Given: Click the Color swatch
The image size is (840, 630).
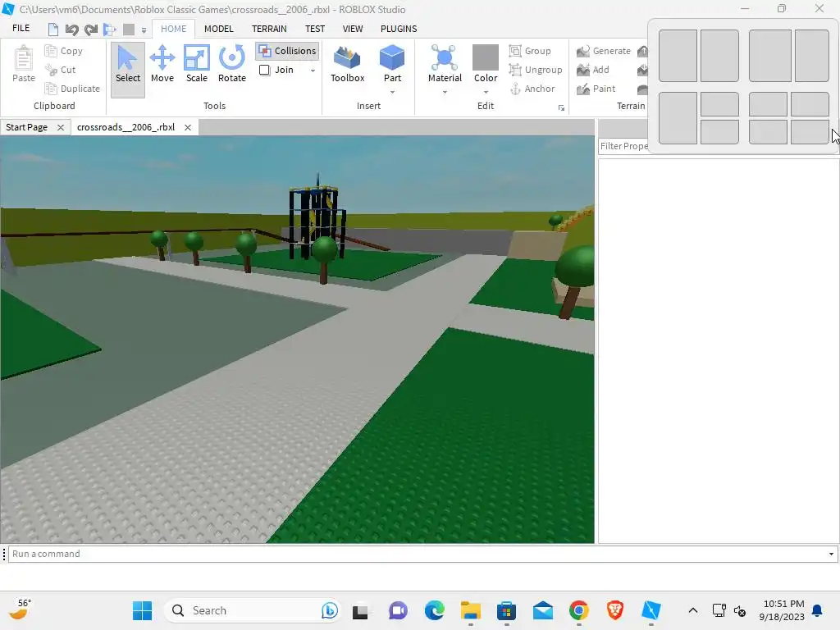Looking at the screenshot, I should (486, 57).
